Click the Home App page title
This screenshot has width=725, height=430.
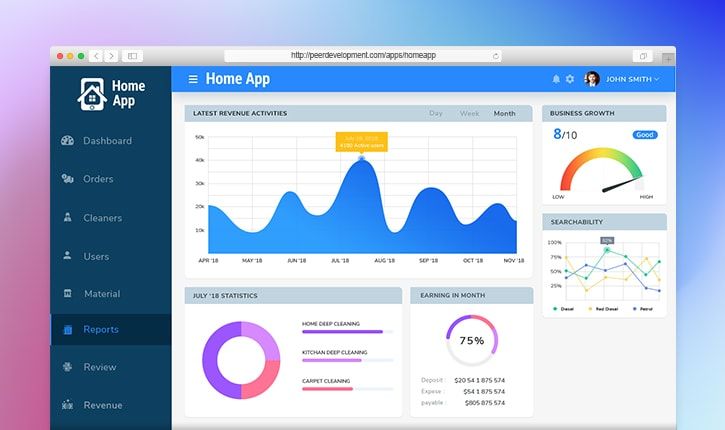tap(238, 79)
